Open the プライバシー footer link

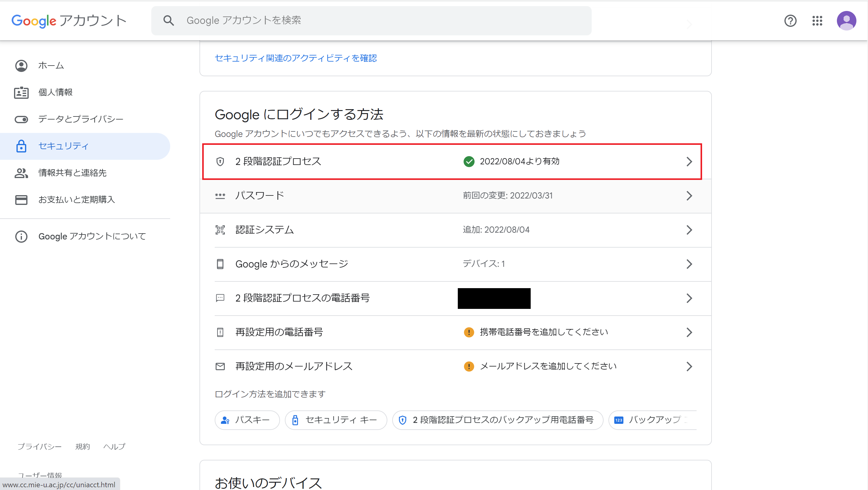(x=40, y=447)
